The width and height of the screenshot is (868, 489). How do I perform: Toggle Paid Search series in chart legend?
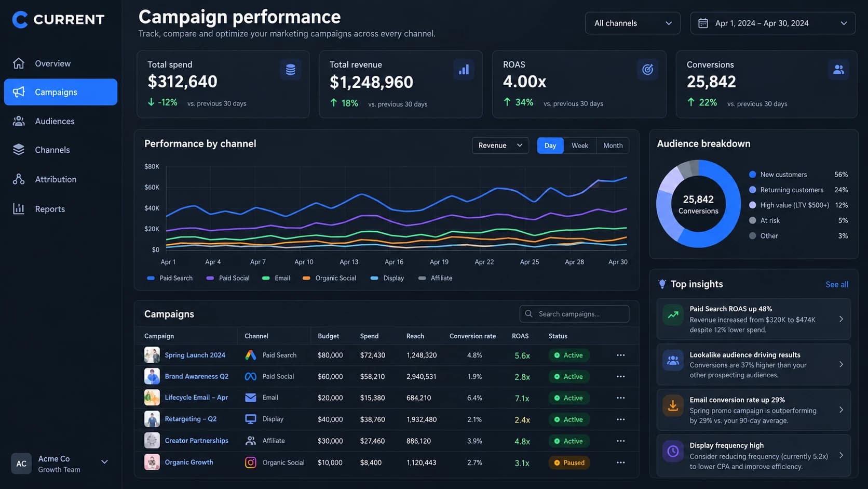click(170, 279)
